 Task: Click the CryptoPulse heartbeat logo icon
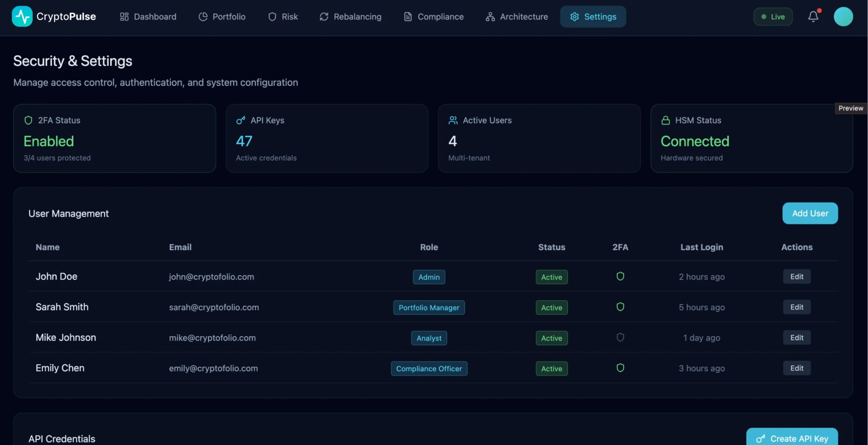22,17
